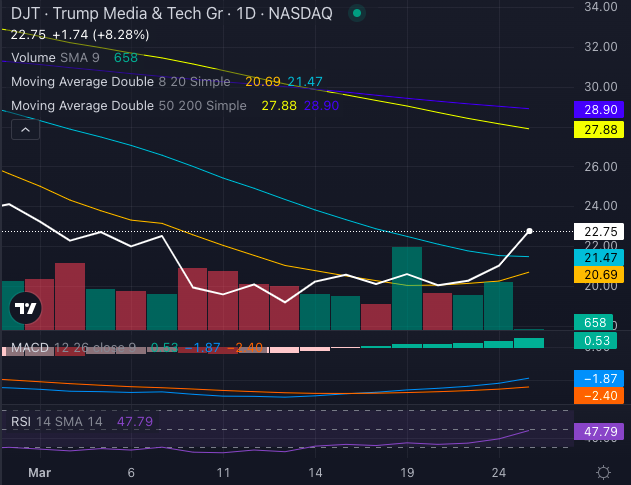Viewport: 631px width, 485px height.
Task: Click the green market status dot
Action: tap(359, 13)
